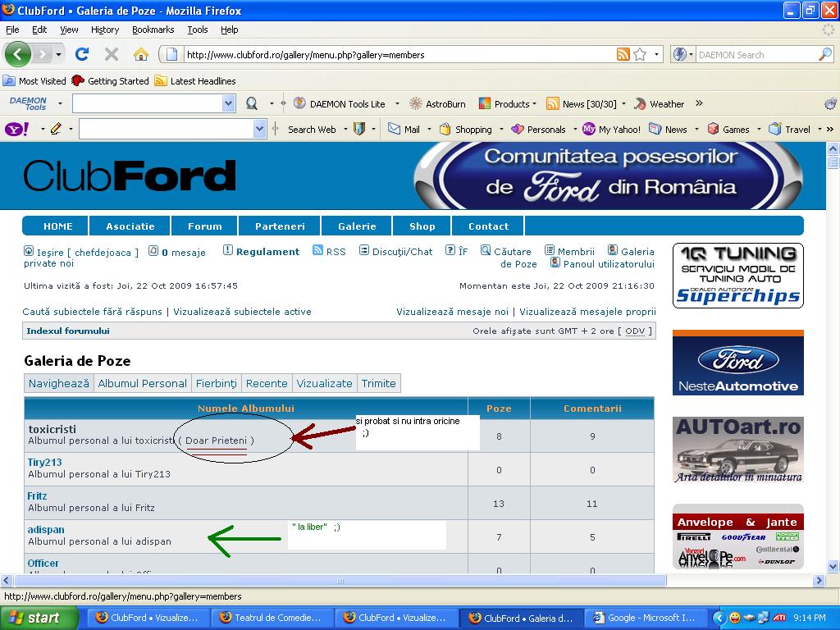840x630 pixels.
Task: Open the Galerie navigation item
Action: pyautogui.click(x=357, y=226)
